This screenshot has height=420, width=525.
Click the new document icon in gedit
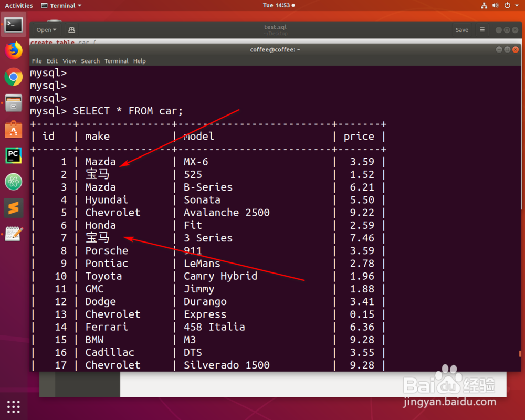click(x=71, y=30)
